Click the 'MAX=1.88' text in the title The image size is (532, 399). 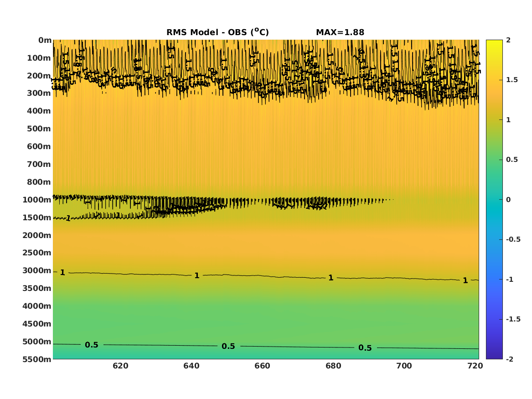point(340,32)
